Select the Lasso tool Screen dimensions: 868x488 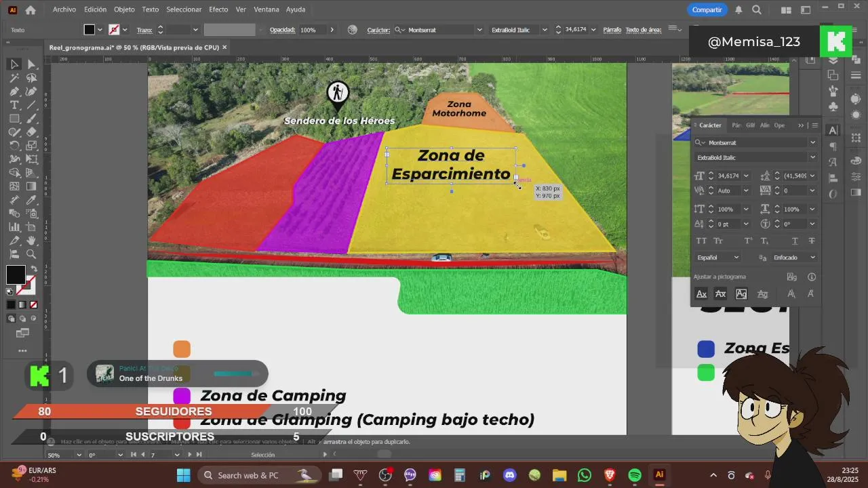tap(31, 78)
